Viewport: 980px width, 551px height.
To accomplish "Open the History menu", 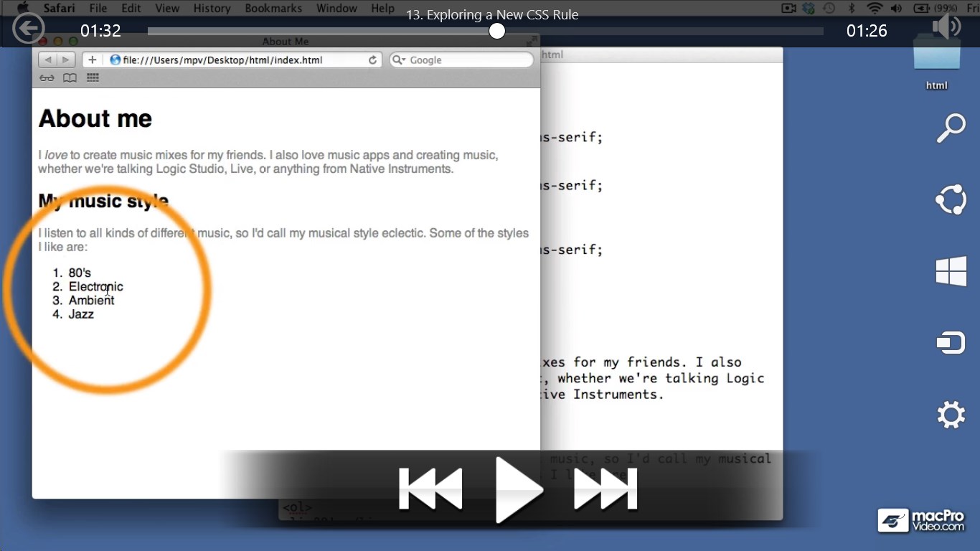I will [212, 8].
